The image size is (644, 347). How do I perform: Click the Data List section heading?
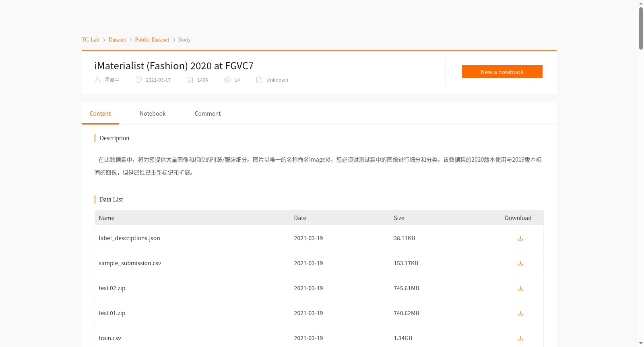click(111, 199)
